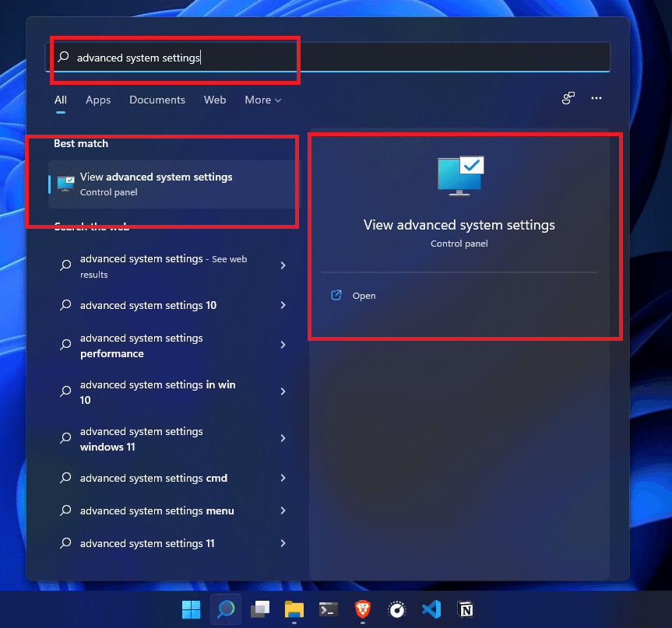
Task: Click the monitor icon in Best match result
Action: 65,184
